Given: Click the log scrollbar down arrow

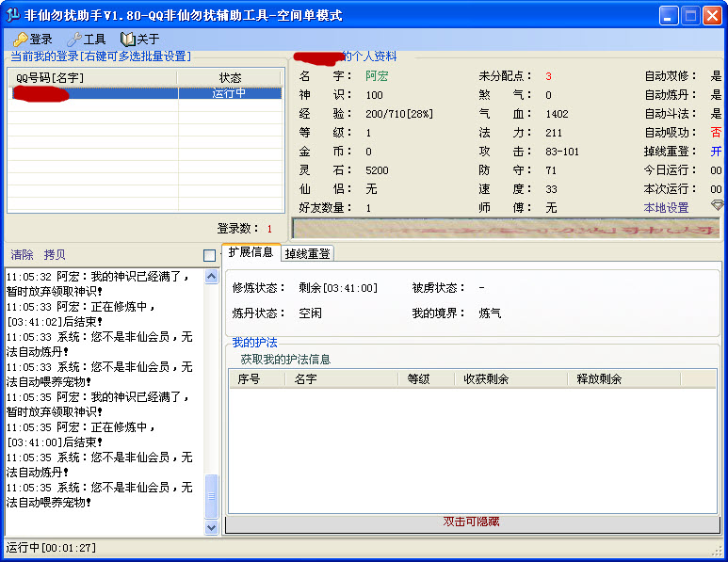Looking at the screenshot, I should pos(211,527).
